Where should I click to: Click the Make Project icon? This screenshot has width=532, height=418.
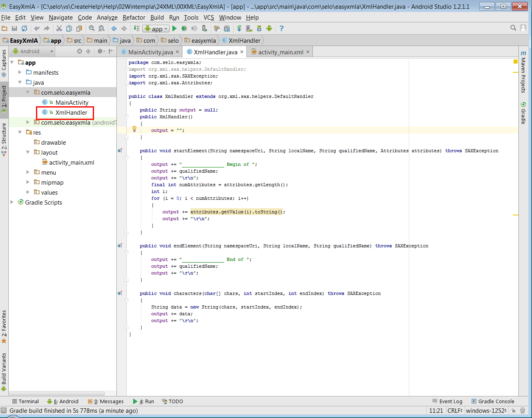point(136,28)
